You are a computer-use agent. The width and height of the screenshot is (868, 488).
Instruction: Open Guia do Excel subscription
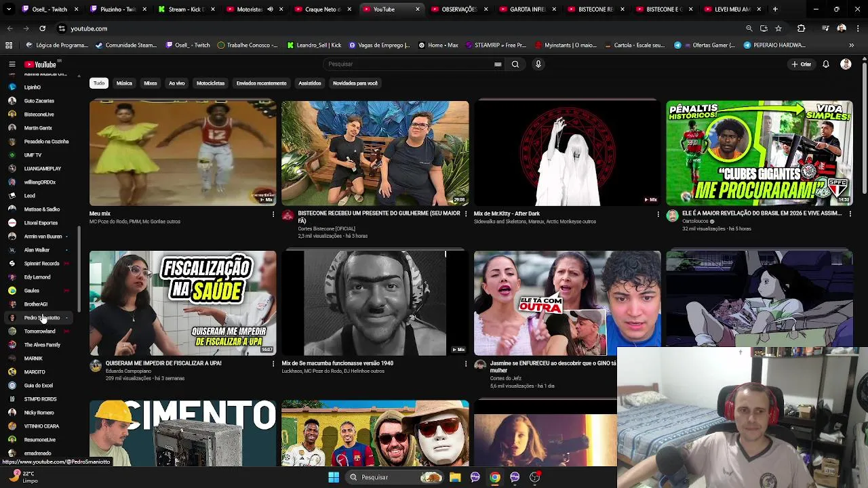(x=39, y=386)
